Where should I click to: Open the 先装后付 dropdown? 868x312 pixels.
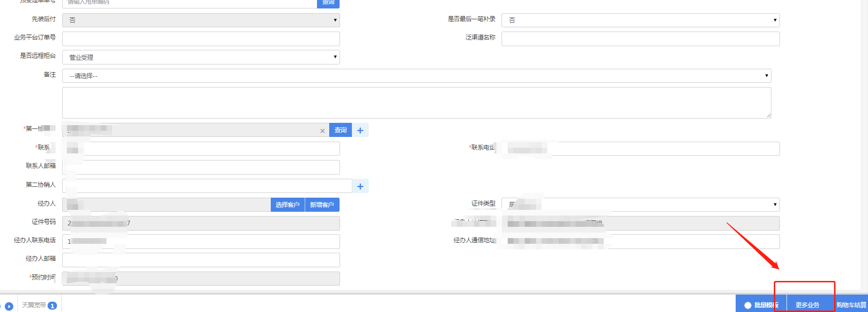click(201, 20)
